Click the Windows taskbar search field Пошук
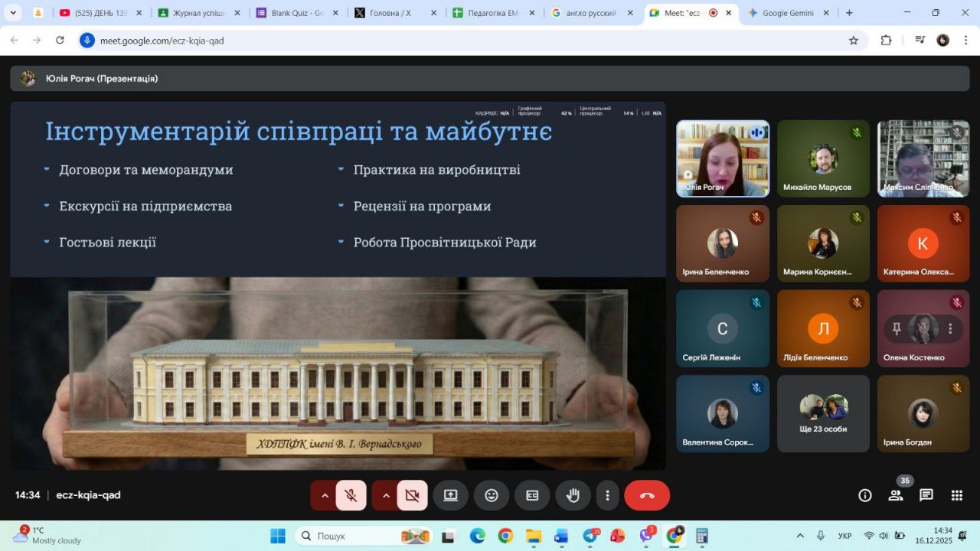The image size is (980, 551). (x=352, y=536)
